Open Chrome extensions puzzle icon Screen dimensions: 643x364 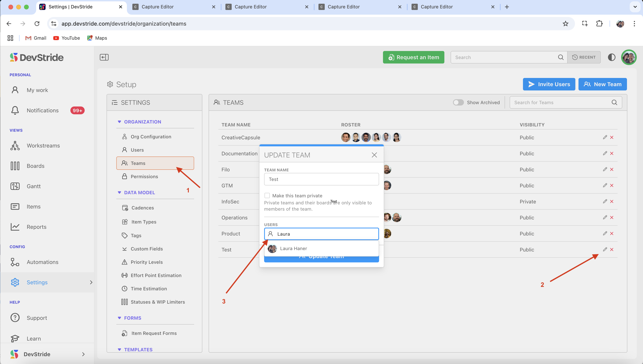coord(599,24)
